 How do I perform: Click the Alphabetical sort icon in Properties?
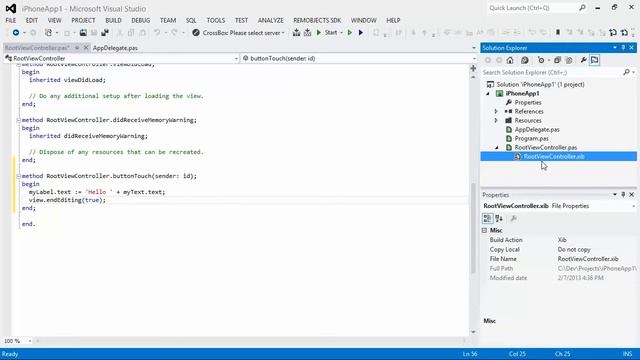tap(499, 218)
